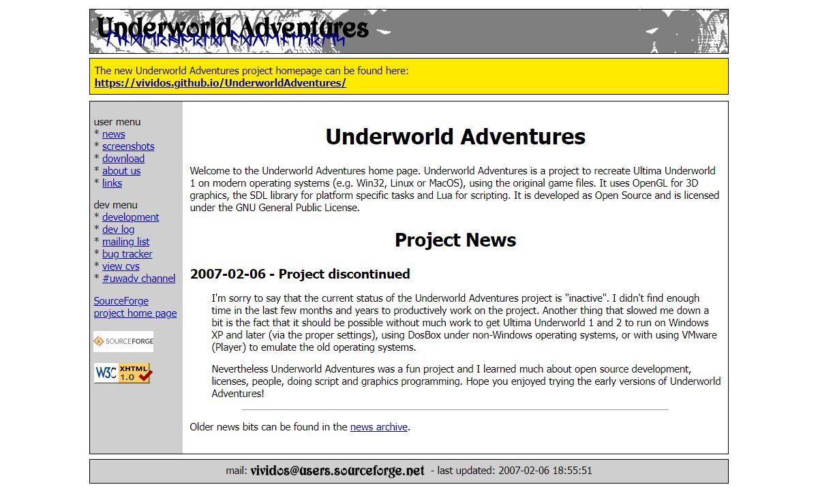Viewport: 818px width, 504px height.
Task: Open the screenshots page
Action: [x=128, y=146]
